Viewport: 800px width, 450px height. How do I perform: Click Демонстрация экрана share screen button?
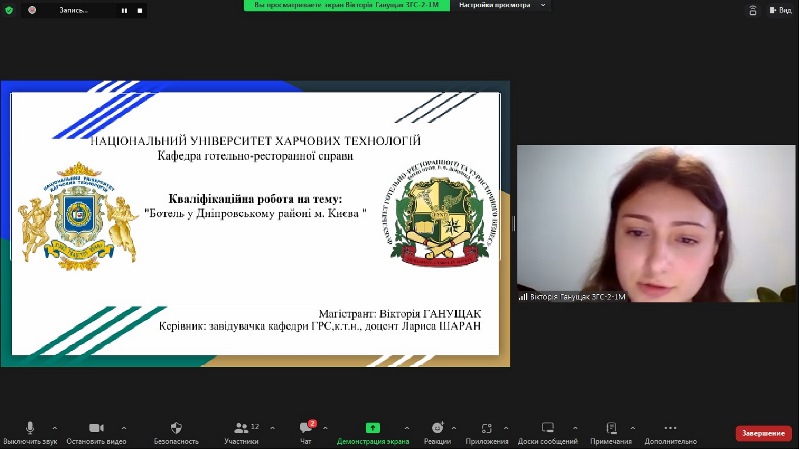click(x=373, y=433)
